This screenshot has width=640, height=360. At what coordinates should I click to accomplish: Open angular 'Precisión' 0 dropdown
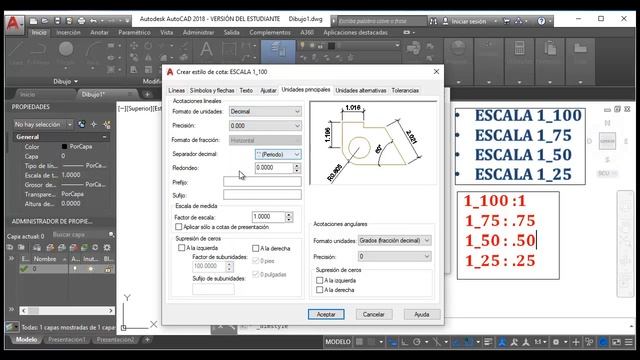[x=395, y=256]
